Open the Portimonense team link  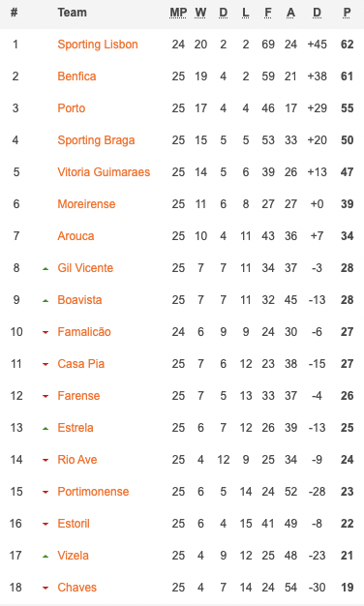point(93,492)
